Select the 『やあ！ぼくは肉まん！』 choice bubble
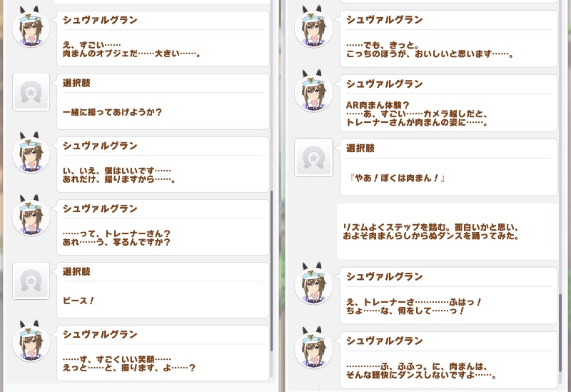 pyautogui.click(x=449, y=167)
